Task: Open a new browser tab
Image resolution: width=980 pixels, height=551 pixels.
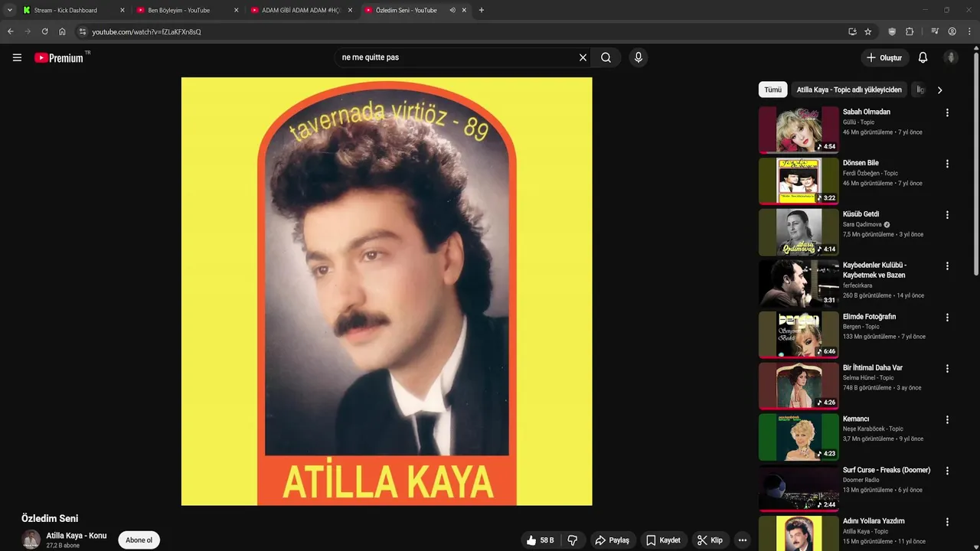Action: point(481,10)
